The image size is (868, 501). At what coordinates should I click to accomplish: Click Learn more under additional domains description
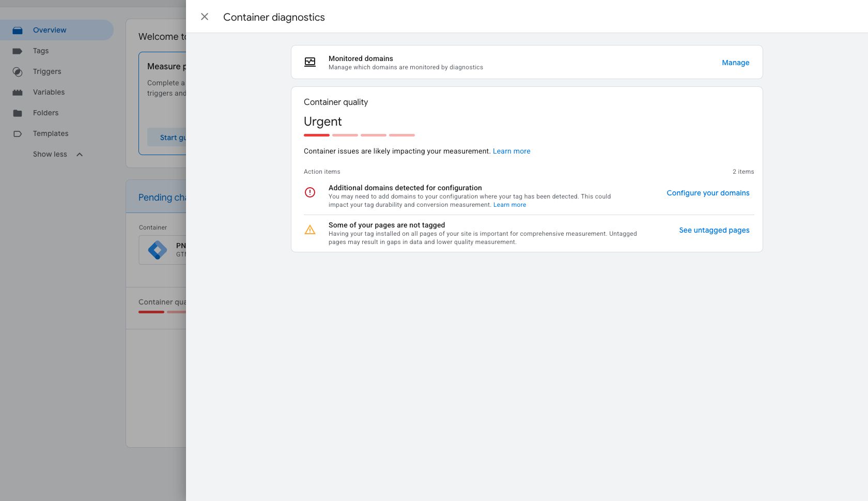pyautogui.click(x=509, y=205)
